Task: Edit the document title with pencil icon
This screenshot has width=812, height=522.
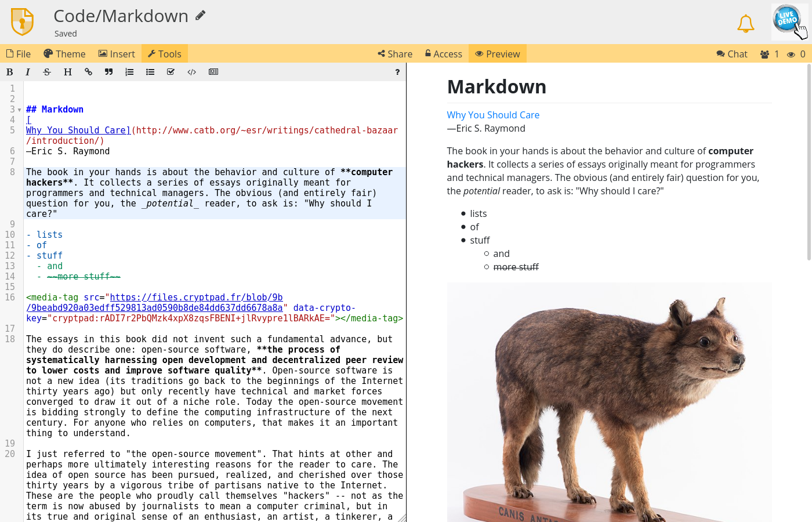Action: (200, 16)
